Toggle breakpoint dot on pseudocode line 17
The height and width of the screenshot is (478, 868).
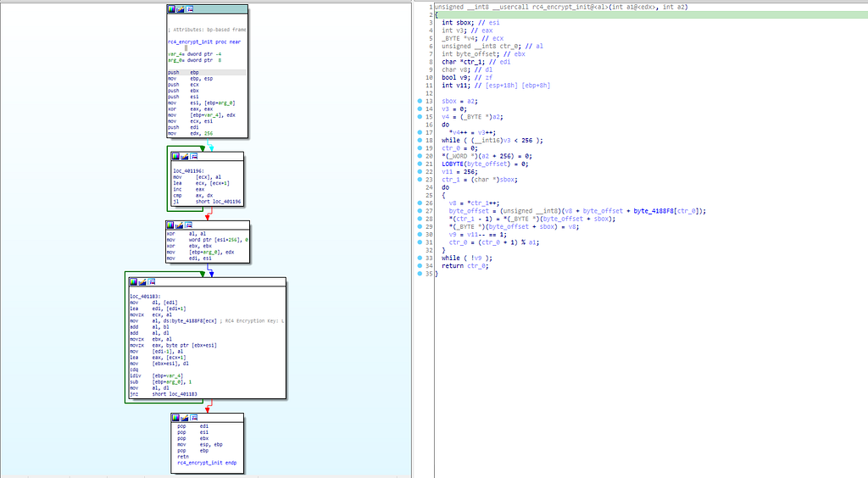point(420,133)
